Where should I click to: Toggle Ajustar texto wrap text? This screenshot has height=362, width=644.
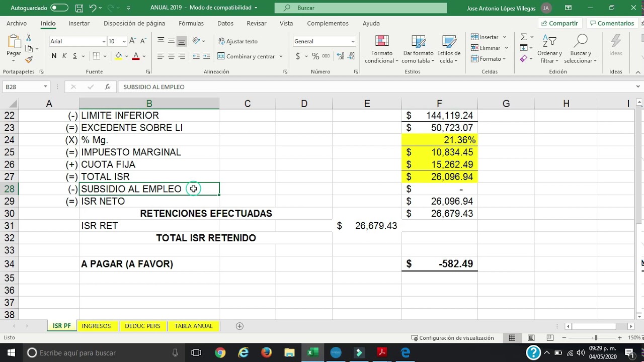pyautogui.click(x=237, y=41)
